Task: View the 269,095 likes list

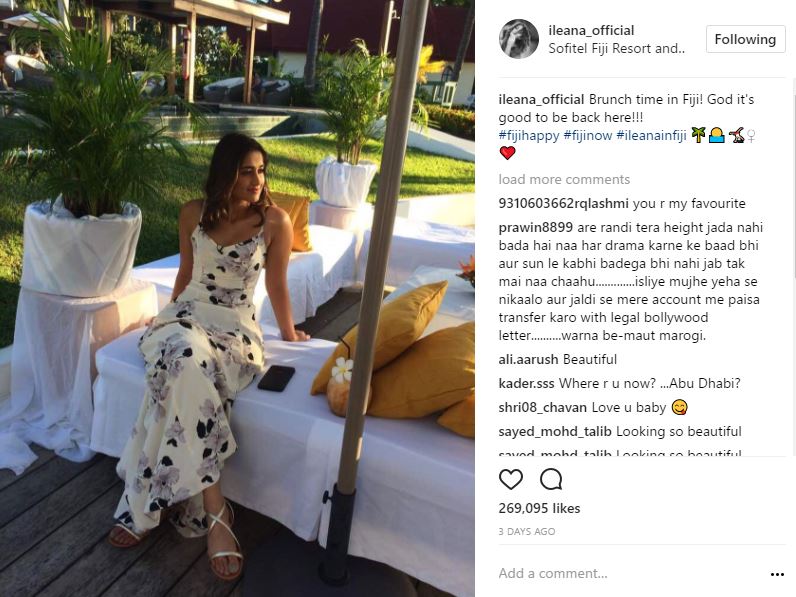Action: pos(539,508)
